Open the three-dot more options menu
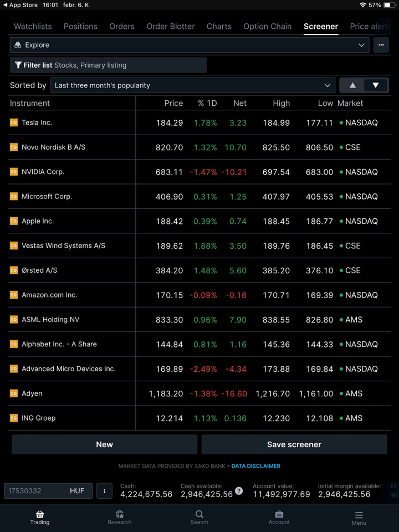The height and width of the screenshot is (532, 399). coord(381,45)
